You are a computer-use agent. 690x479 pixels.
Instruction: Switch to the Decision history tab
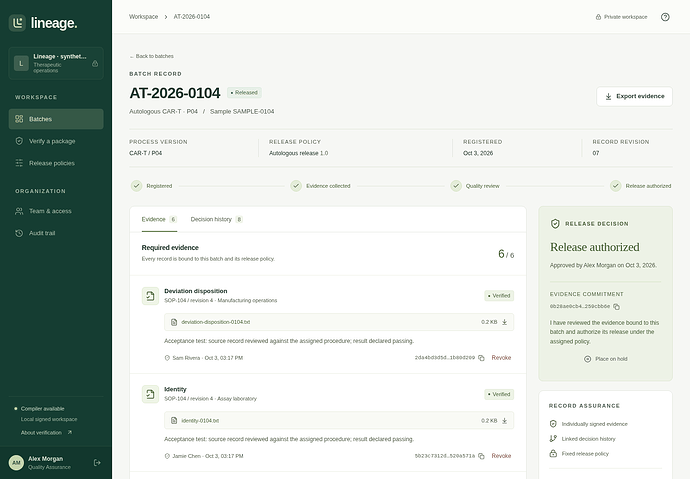[x=217, y=219]
